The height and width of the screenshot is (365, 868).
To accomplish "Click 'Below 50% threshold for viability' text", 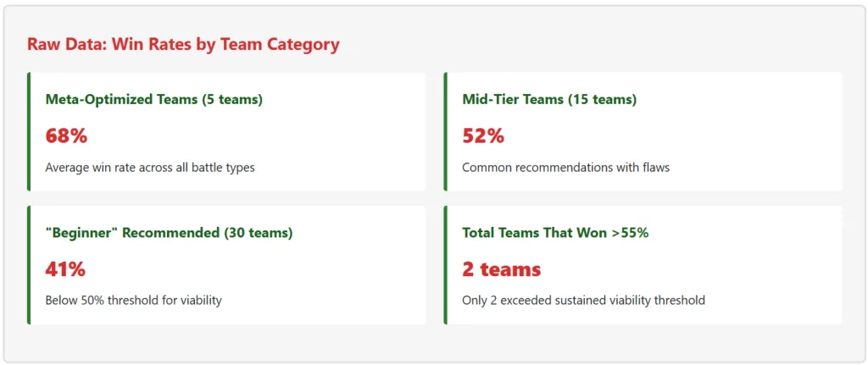I will click(133, 301).
